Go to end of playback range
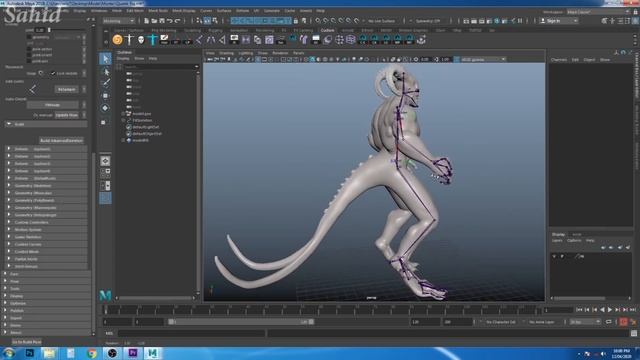The width and height of the screenshot is (640, 360). click(x=633, y=310)
